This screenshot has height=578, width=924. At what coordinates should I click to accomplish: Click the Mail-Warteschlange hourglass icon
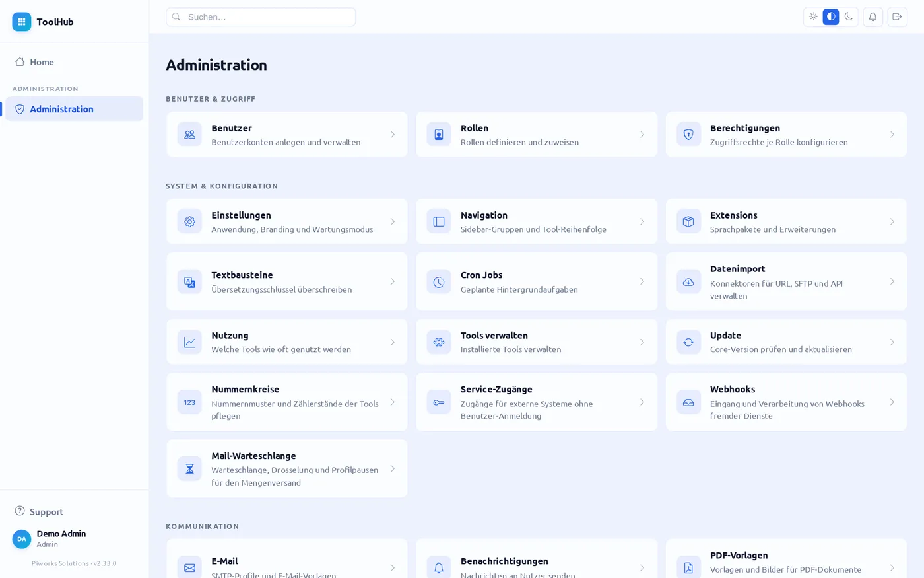(x=189, y=469)
